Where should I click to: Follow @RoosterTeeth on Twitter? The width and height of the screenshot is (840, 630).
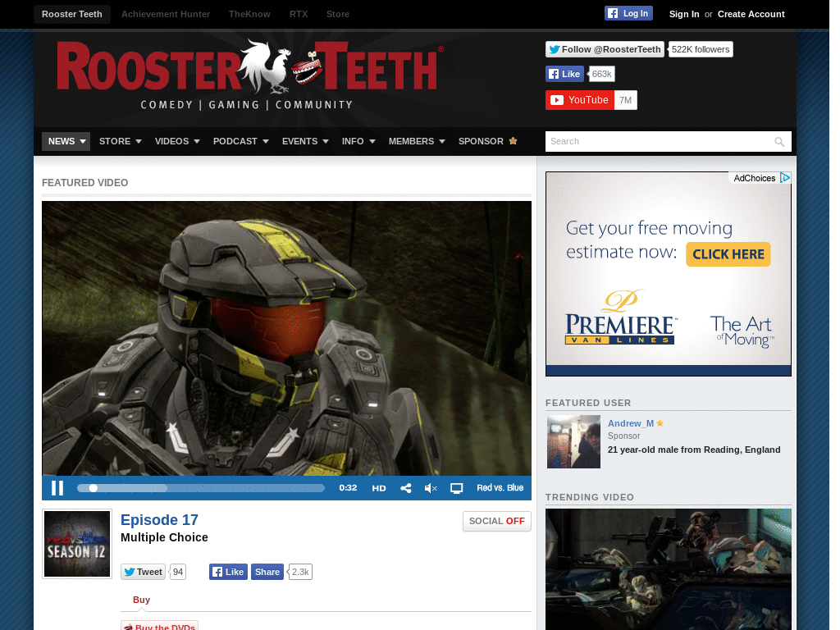click(x=605, y=49)
